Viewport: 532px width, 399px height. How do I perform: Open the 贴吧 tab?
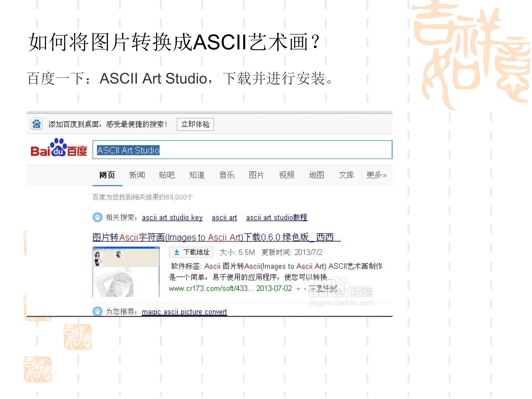pyautogui.click(x=167, y=175)
